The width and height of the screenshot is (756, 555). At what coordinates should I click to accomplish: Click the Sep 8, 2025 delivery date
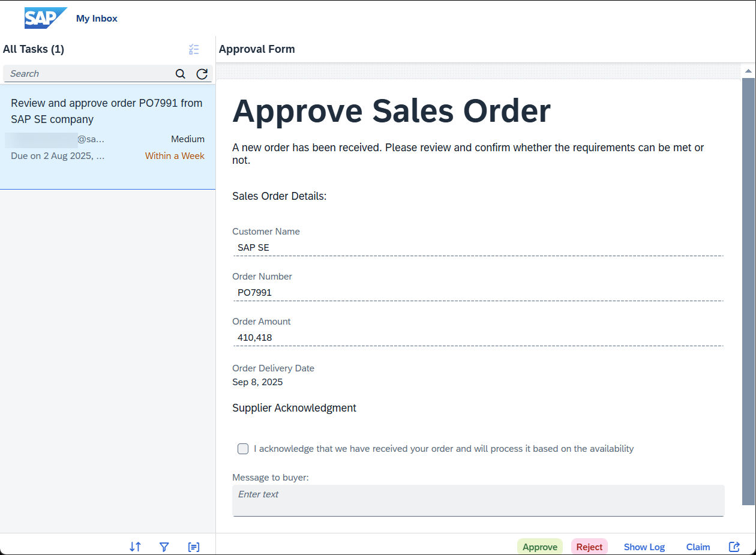click(257, 382)
